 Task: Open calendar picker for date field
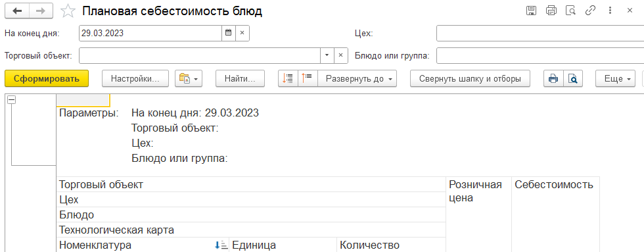coord(229,34)
